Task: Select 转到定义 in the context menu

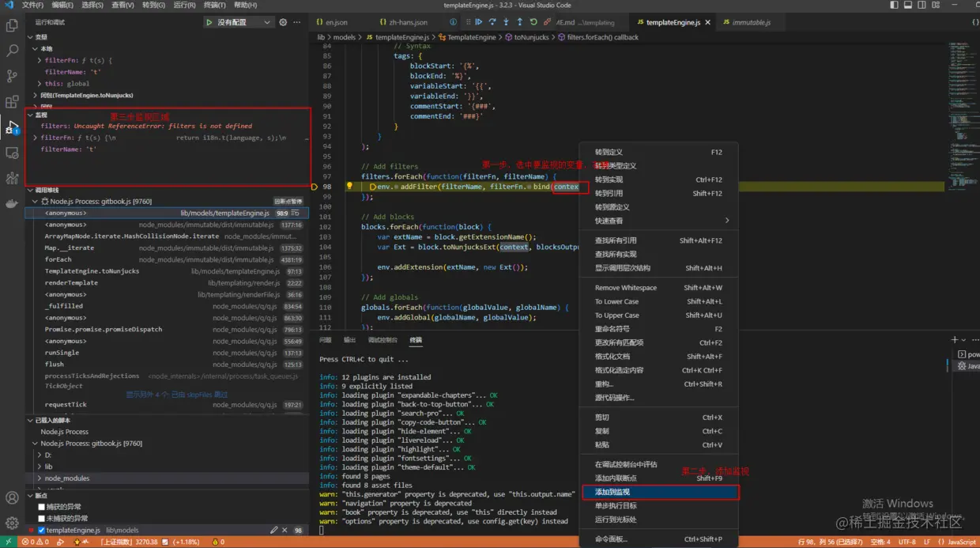Action: (609, 152)
